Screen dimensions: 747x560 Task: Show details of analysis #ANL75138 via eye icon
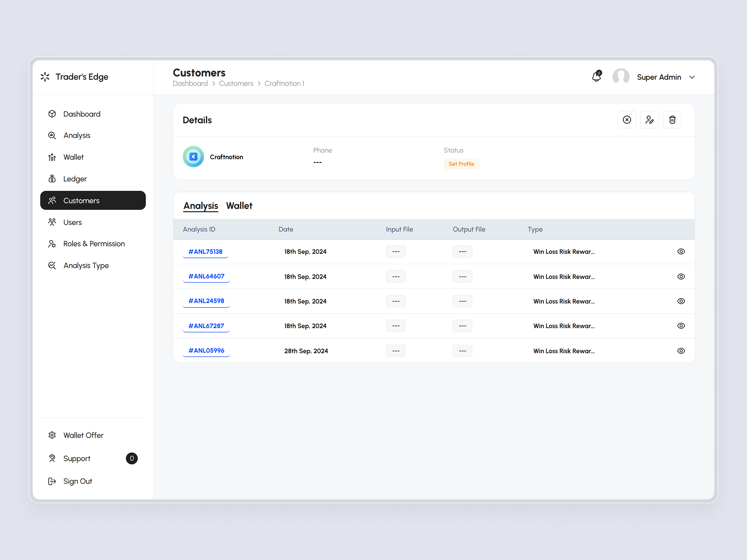(x=681, y=251)
